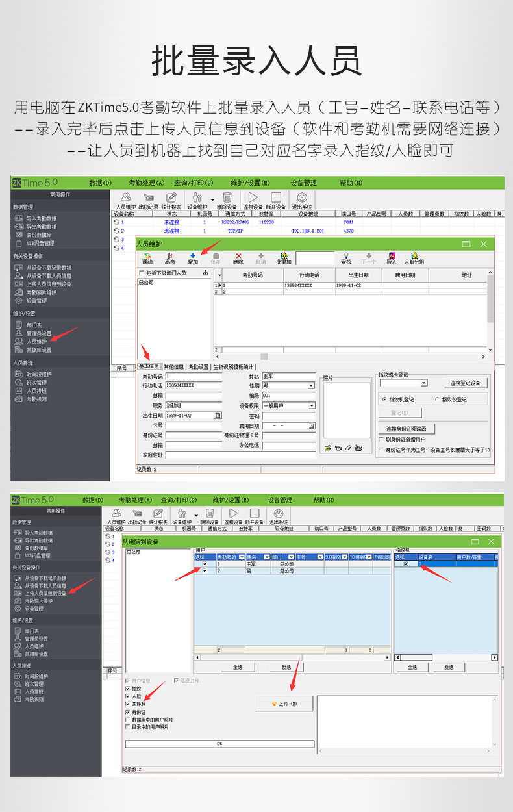Click the 连接登记设备 button
This screenshot has height=812, width=513.
(465, 383)
